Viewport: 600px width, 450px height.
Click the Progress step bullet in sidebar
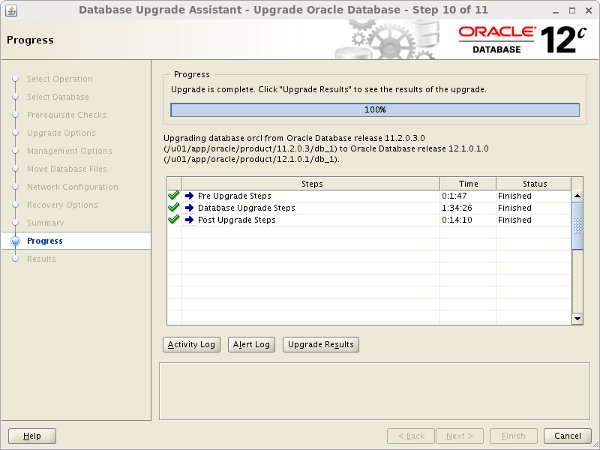14,241
